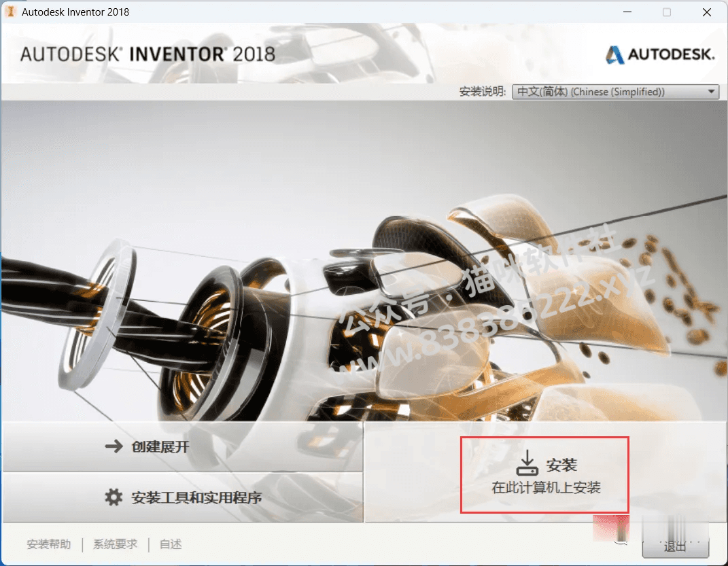The width and height of the screenshot is (728, 566).
Task: Click the Inventor app icon in the title bar
Action: 10,12
